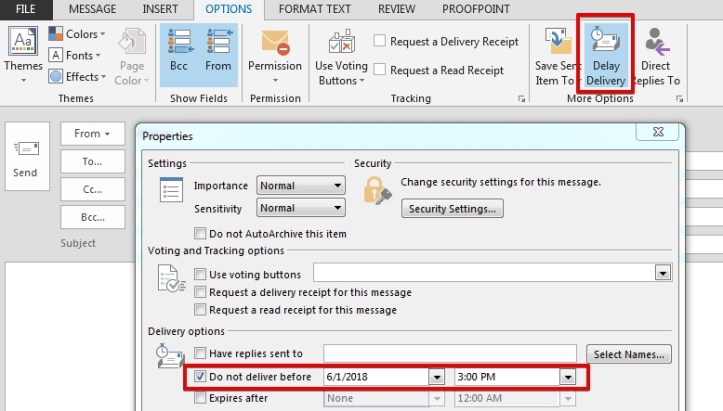Viewport: 723px width, 411px height.
Task: Click Save Sent Item To
Action: (556, 56)
